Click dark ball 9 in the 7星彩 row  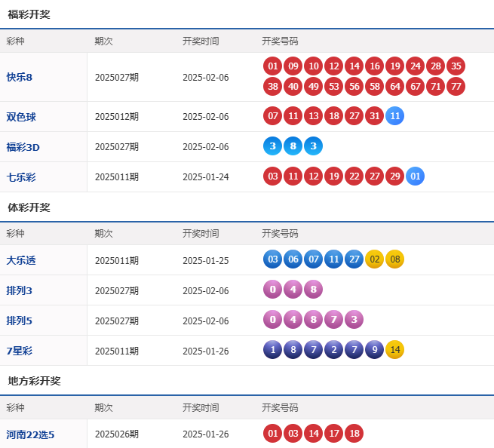pos(375,350)
